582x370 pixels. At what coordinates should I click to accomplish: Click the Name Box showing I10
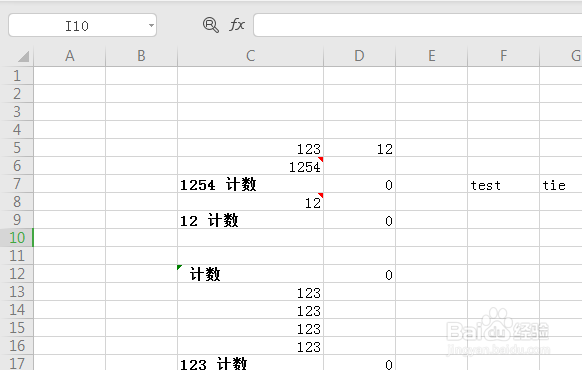coord(82,26)
